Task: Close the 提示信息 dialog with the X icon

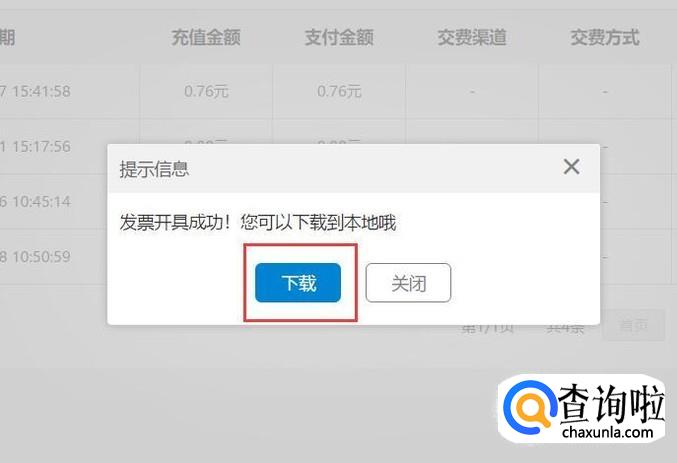Action: click(x=571, y=167)
